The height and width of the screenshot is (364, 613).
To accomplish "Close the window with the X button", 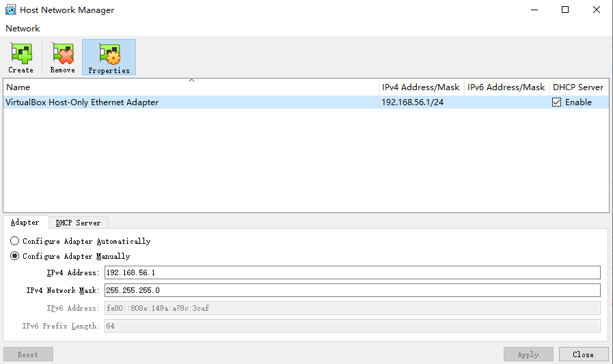I will click(596, 10).
